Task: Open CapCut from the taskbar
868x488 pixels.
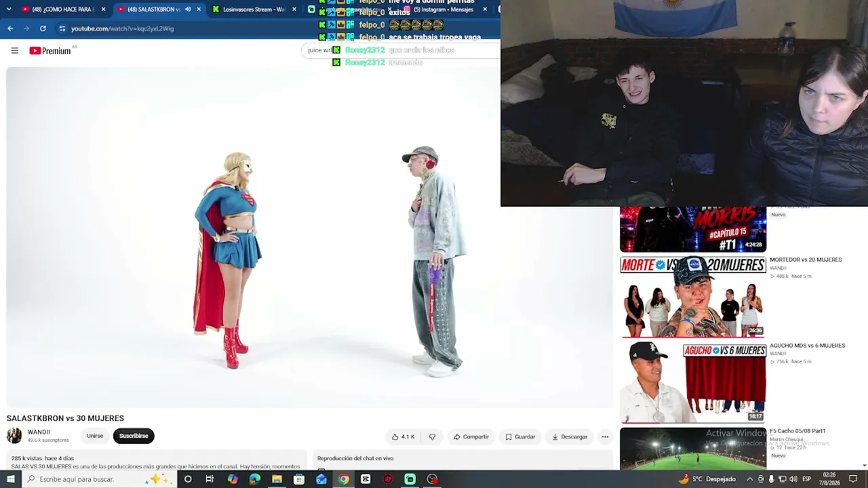Action: point(366,479)
